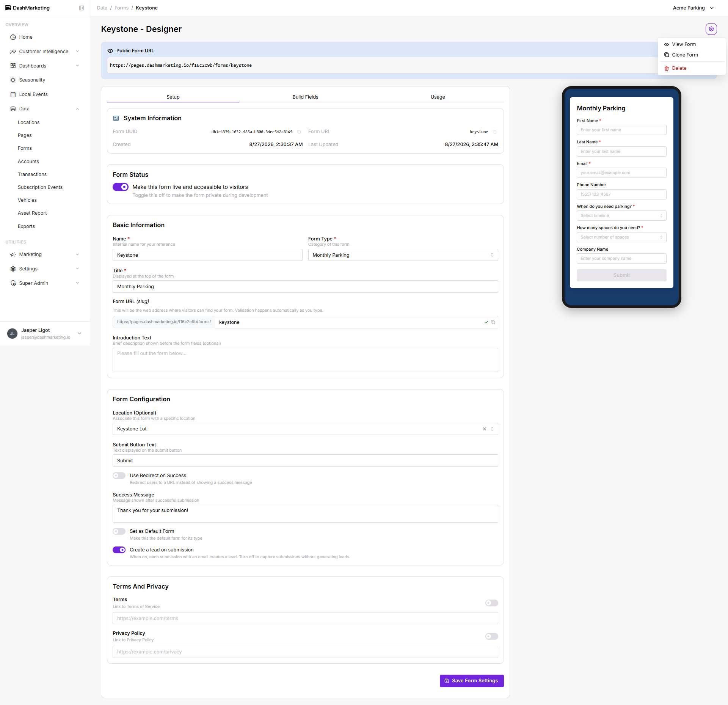Choose Clone Form from the menu
This screenshot has height=705, width=728.
pyautogui.click(x=692, y=55)
